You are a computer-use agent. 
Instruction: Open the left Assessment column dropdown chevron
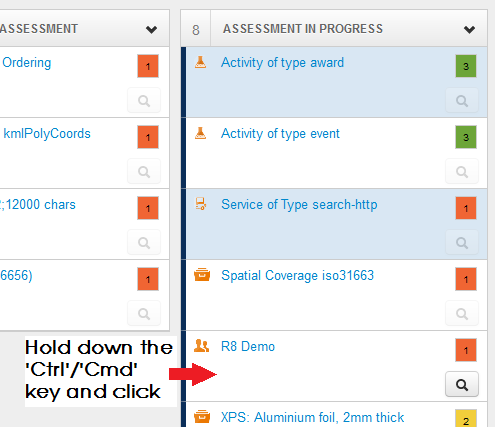click(151, 29)
